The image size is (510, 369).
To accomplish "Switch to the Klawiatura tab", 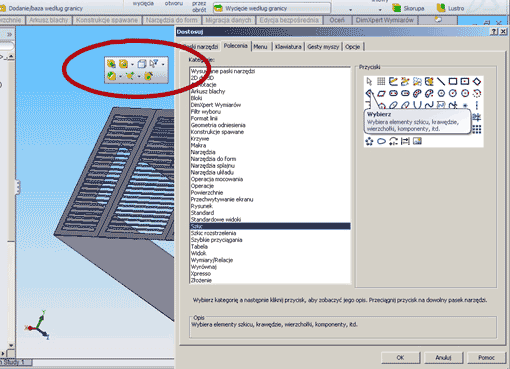I will (288, 47).
